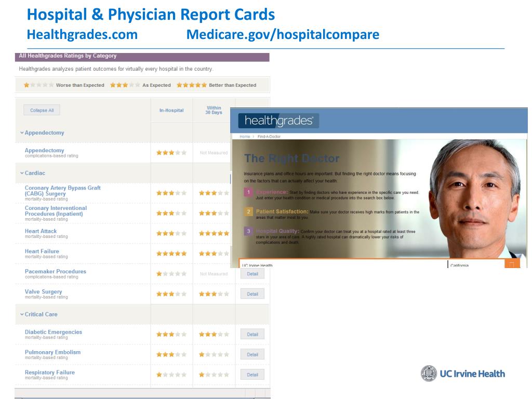The width and height of the screenshot is (532, 399).
Task: Open the Valve Surgery link
Action: 44,292
